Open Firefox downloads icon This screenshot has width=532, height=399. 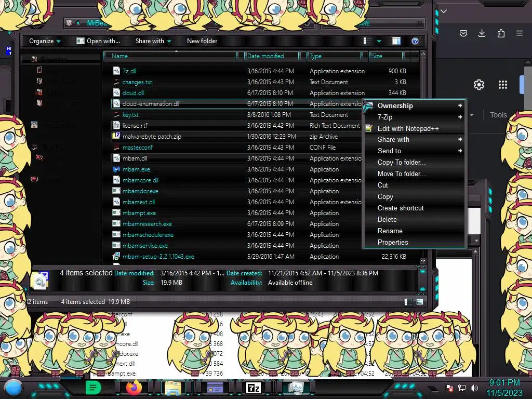point(482,33)
